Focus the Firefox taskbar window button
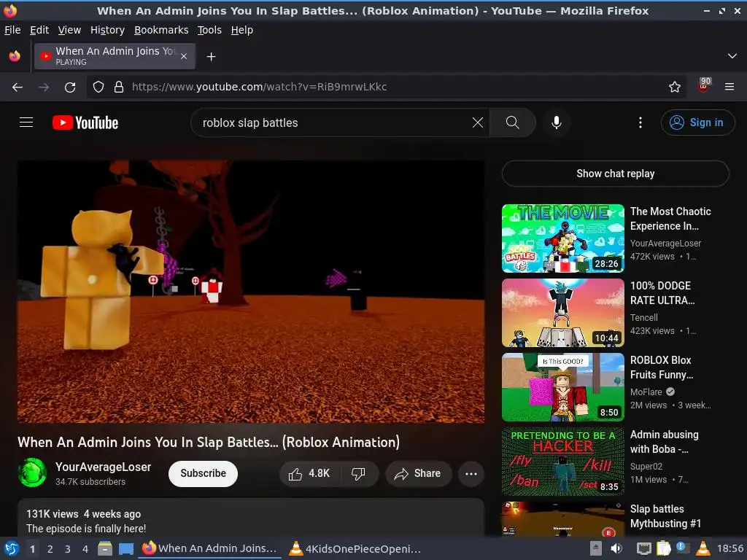Screen dimensions: 747x560 (x=209, y=548)
